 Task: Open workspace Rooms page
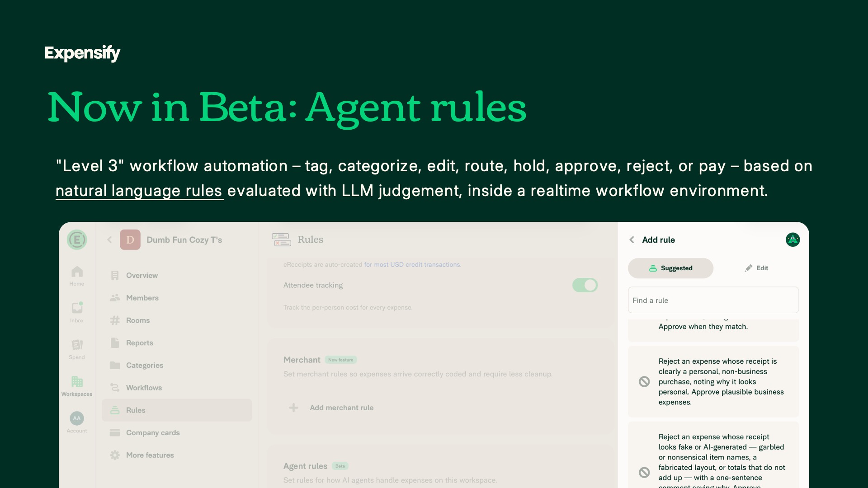pos(177,320)
